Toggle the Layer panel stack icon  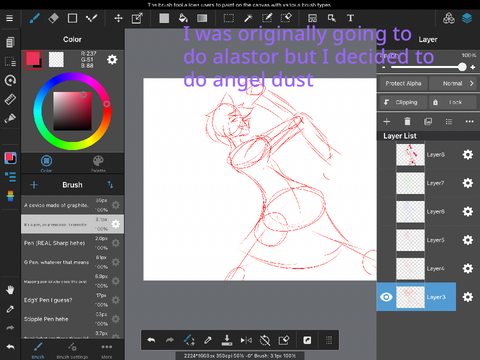(467, 18)
